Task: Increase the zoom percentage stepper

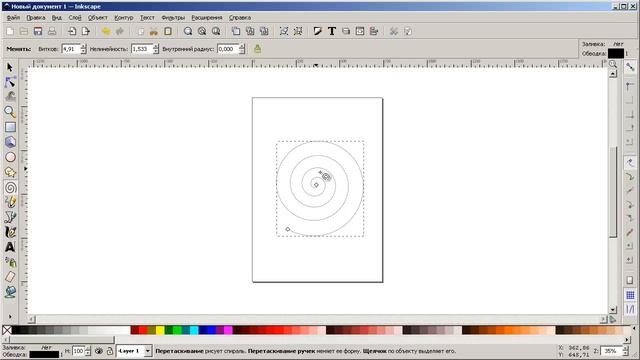Action: [x=625, y=349]
